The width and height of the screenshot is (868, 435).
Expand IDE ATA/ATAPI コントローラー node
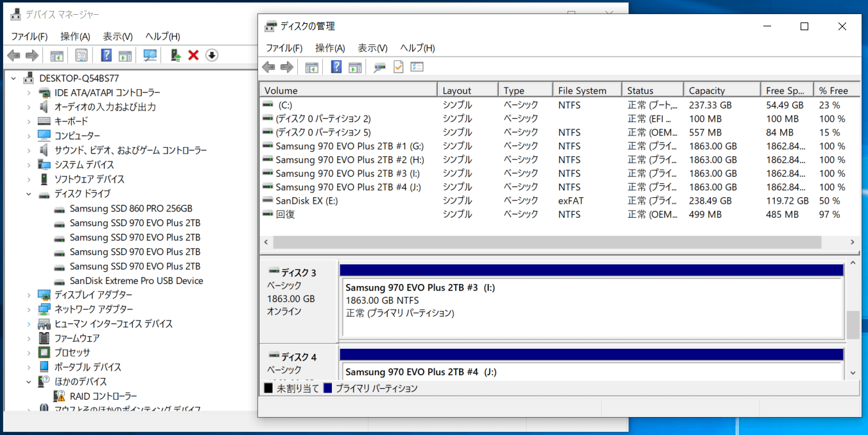point(28,93)
